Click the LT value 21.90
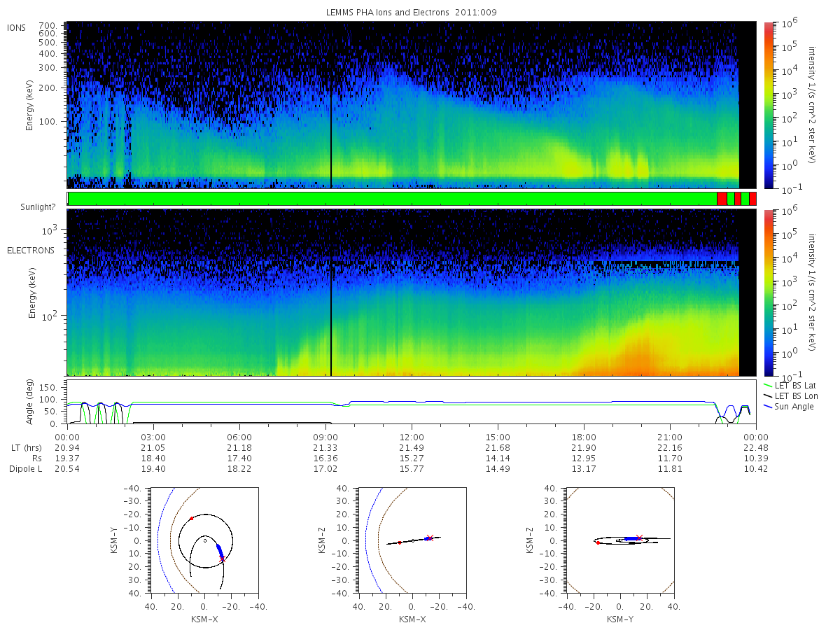This screenshot has width=840, height=630. pyautogui.click(x=584, y=447)
